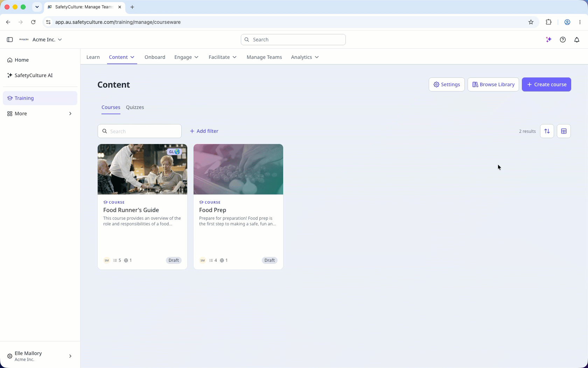Click the top global Search field
Viewport: 588px width, 368px height.
point(293,40)
